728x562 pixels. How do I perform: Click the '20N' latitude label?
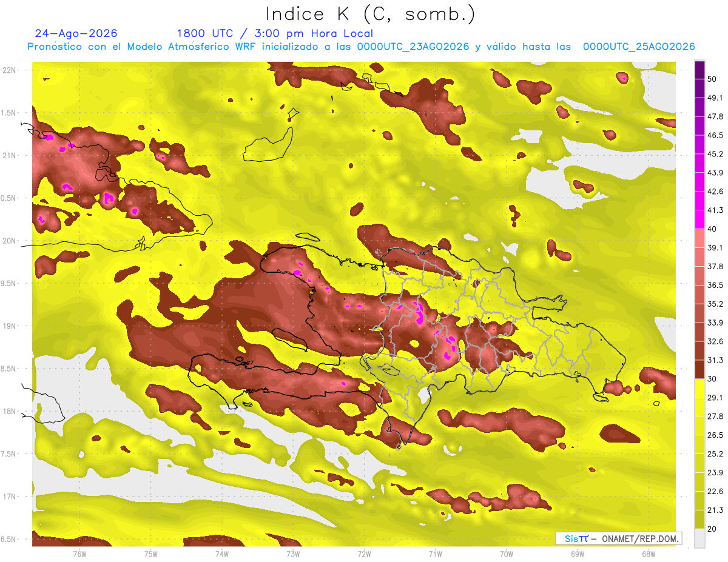(10, 241)
